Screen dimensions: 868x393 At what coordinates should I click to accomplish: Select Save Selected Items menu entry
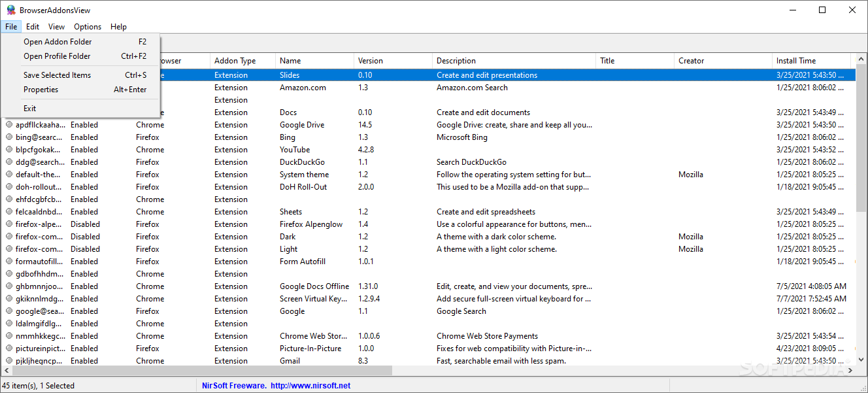point(81,75)
